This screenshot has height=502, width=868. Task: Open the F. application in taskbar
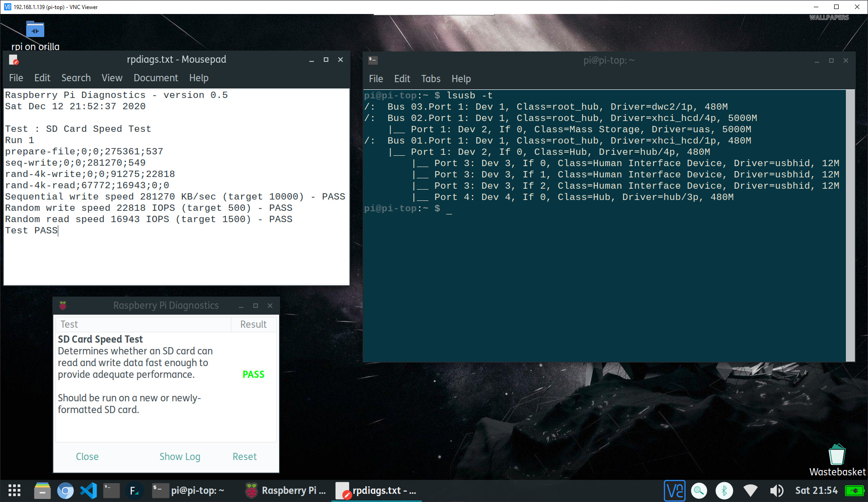134,491
